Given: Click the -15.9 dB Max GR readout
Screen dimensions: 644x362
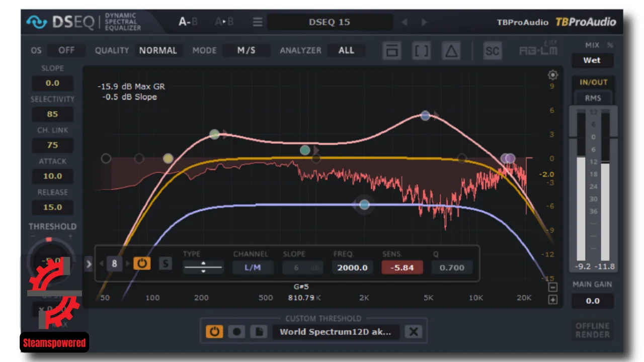Looking at the screenshot, I should (x=131, y=86).
